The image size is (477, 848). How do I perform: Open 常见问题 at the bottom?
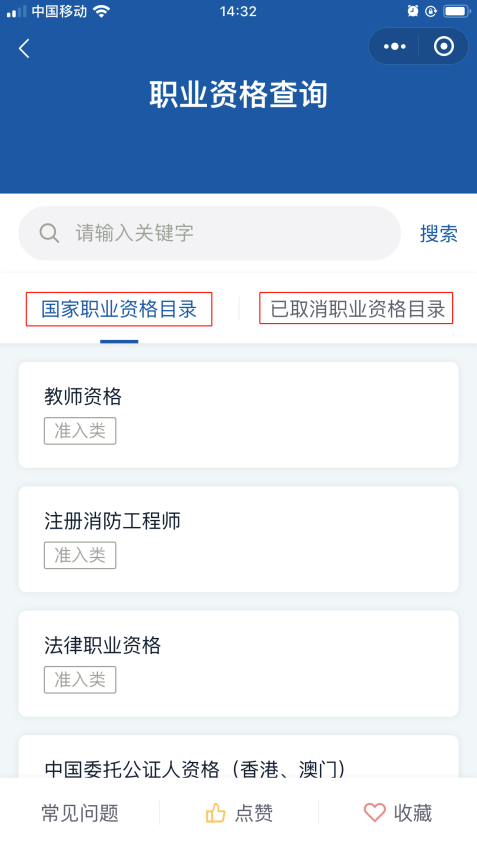(80, 813)
